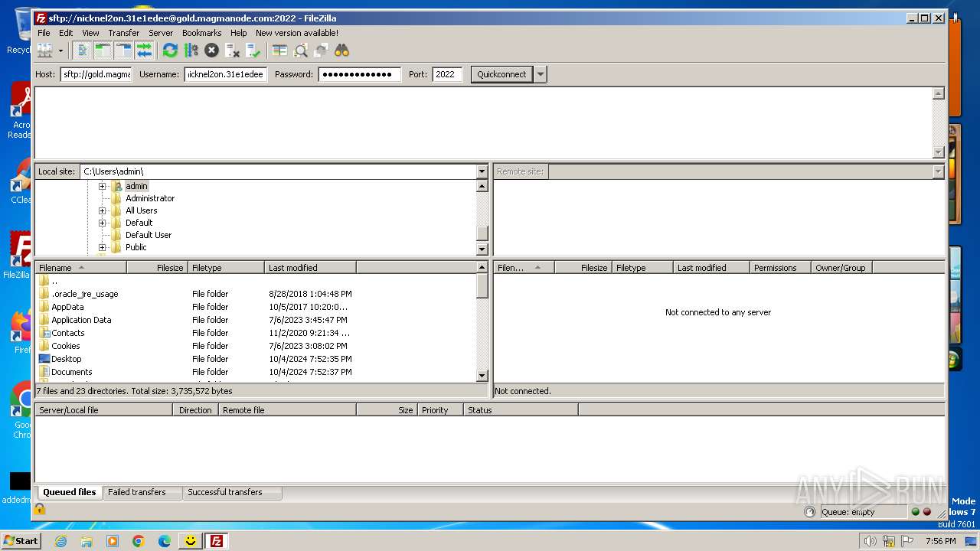Click the queue status icon beside Queue: empty
The height and width of the screenshot is (551, 980).
click(810, 512)
